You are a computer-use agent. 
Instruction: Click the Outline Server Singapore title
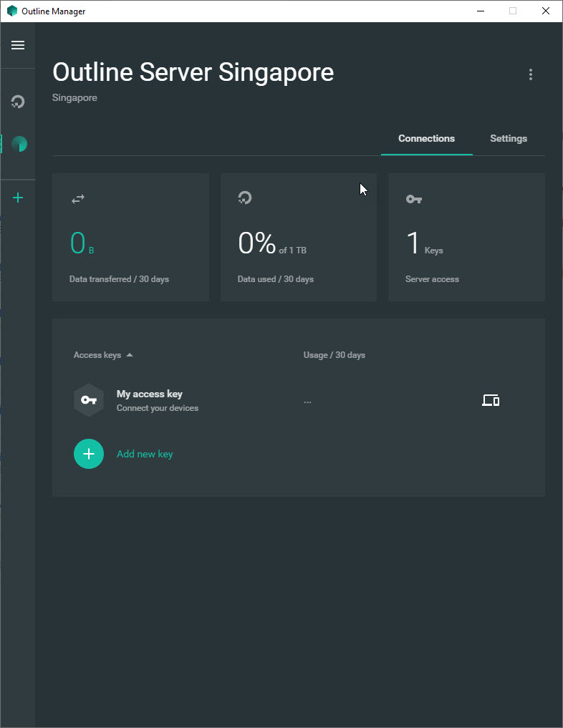click(x=193, y=72)
